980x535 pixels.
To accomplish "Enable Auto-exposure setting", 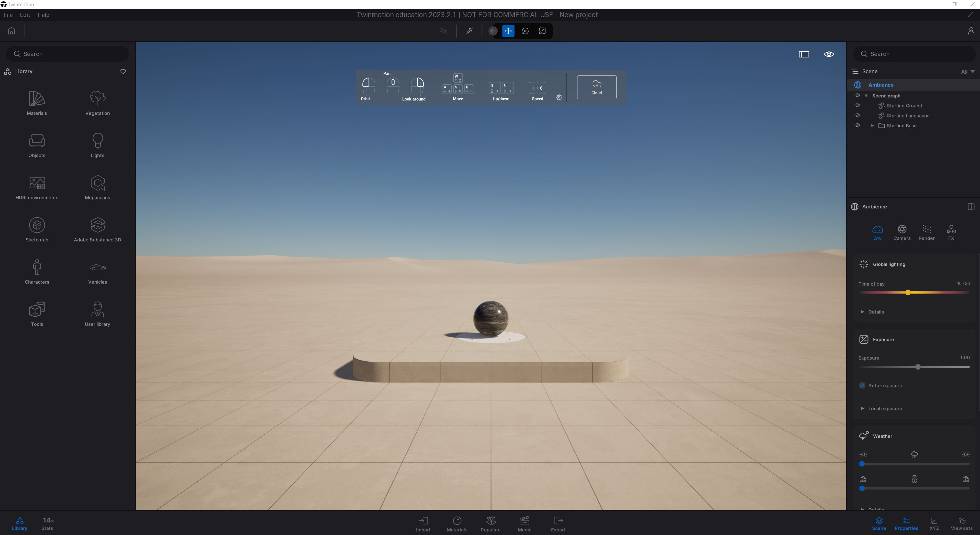I will click(x=862, y=385).
